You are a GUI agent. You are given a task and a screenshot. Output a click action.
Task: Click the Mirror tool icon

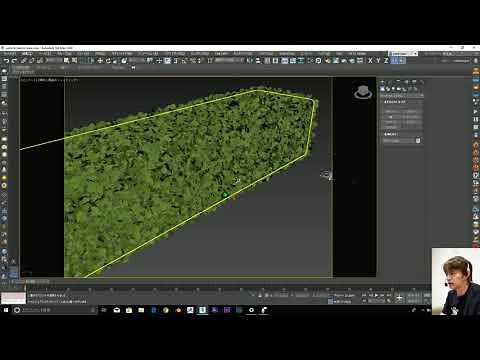(249, 61)
